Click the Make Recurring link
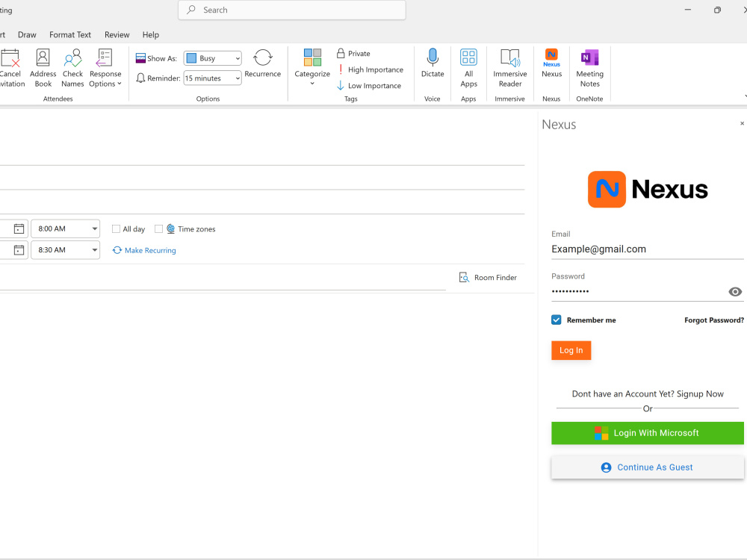 (x=144, y=250)
